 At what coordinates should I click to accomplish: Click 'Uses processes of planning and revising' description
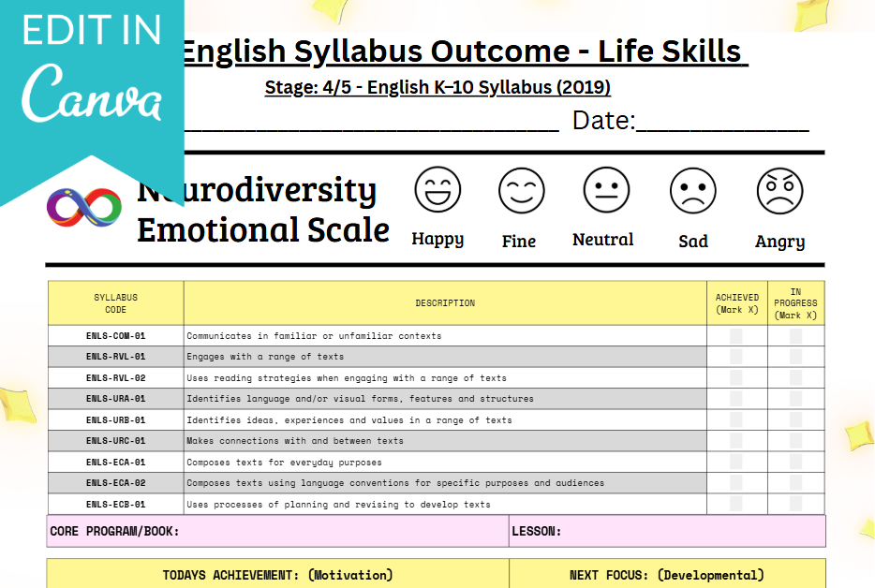coord(338,504)
